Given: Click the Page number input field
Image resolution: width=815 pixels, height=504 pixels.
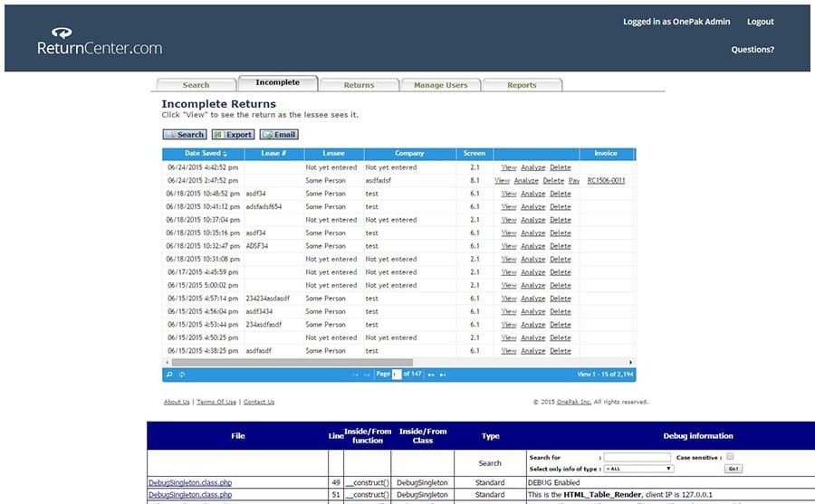Looking at the screenshot, I should 397,374.
